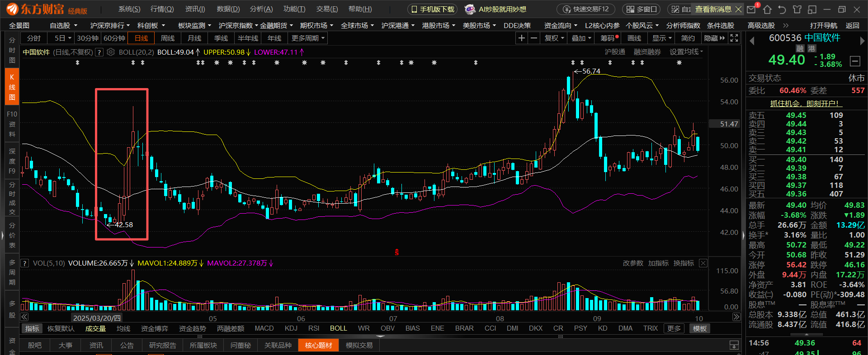This screenshot has width=868, height=355.
Task: Close the 查看新消息 notification popup
Action: click(738, 9)
